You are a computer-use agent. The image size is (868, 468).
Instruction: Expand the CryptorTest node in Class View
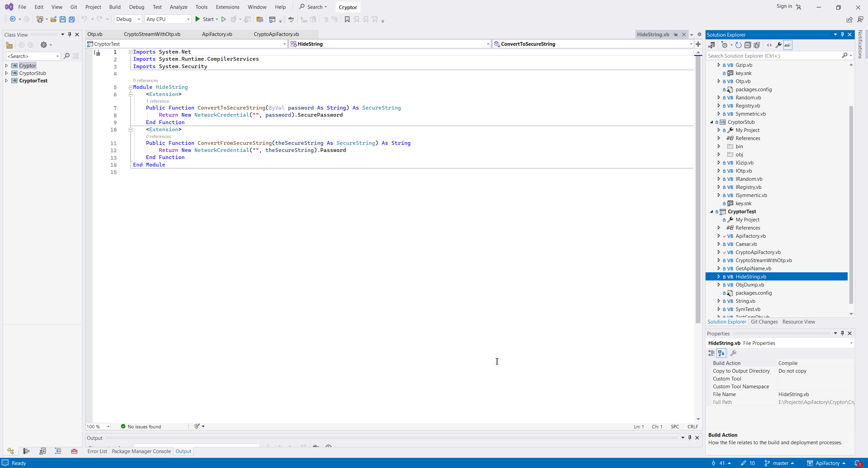[x=6, y=80]
